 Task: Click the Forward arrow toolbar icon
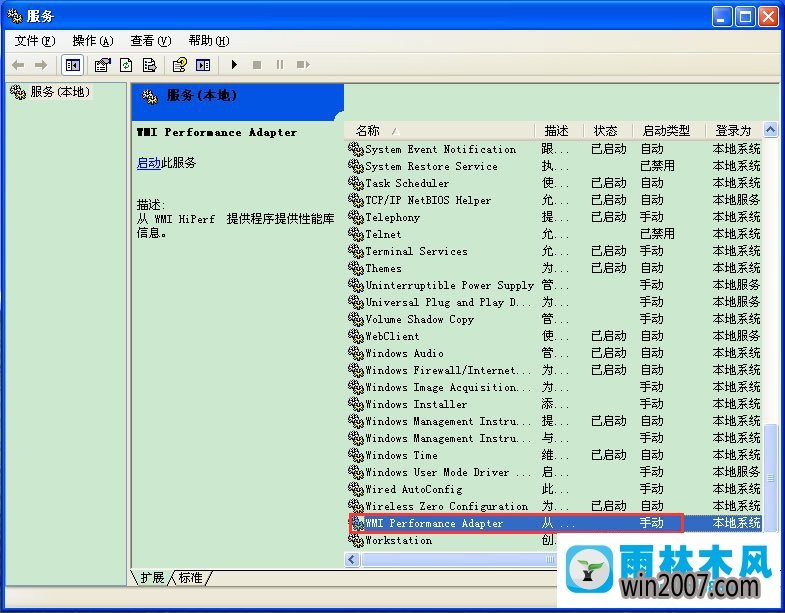coord(41,65)
